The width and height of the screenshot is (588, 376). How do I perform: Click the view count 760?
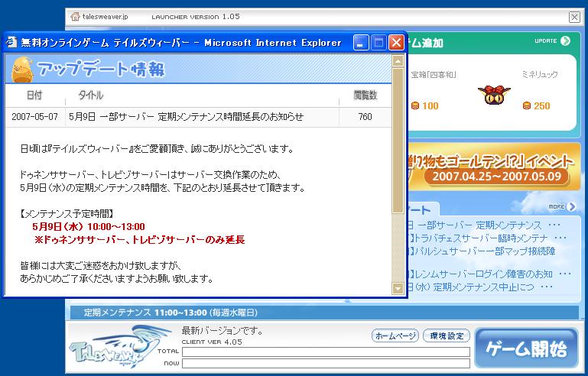365,117
